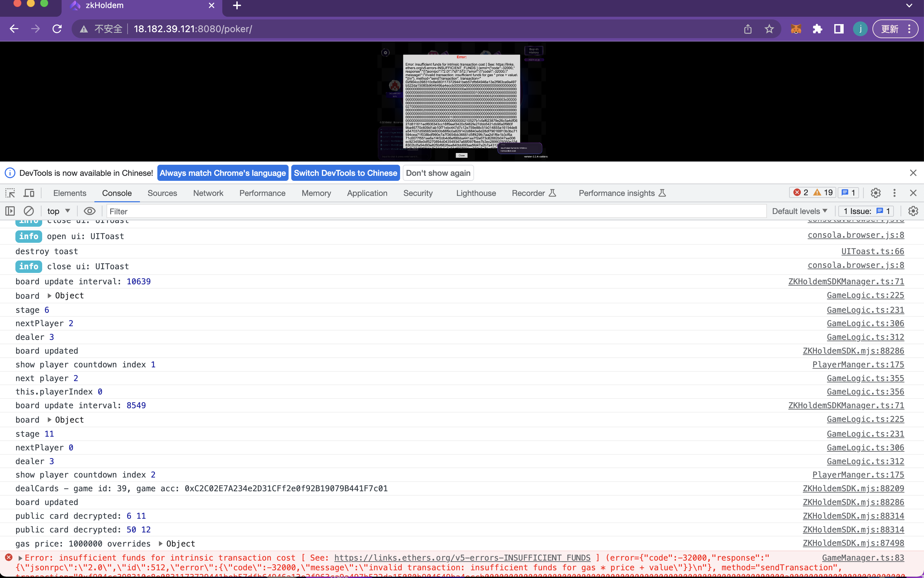Click Don't show again button

pos(437,173)
